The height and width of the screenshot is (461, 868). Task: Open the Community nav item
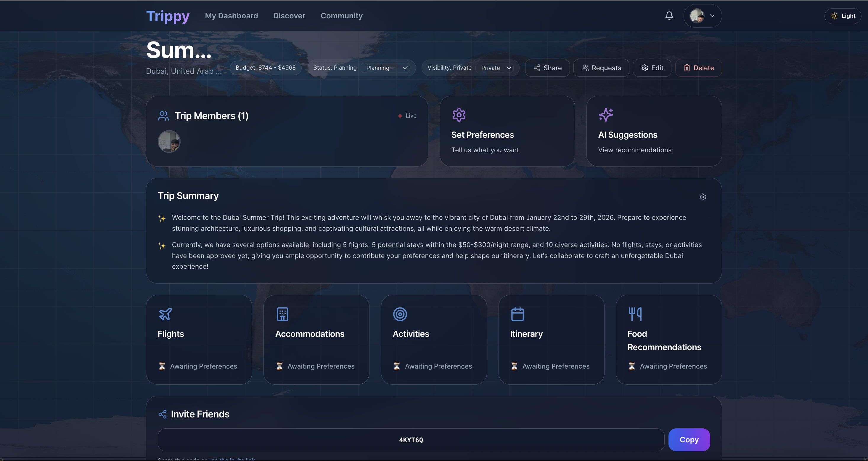pos(341,16)
